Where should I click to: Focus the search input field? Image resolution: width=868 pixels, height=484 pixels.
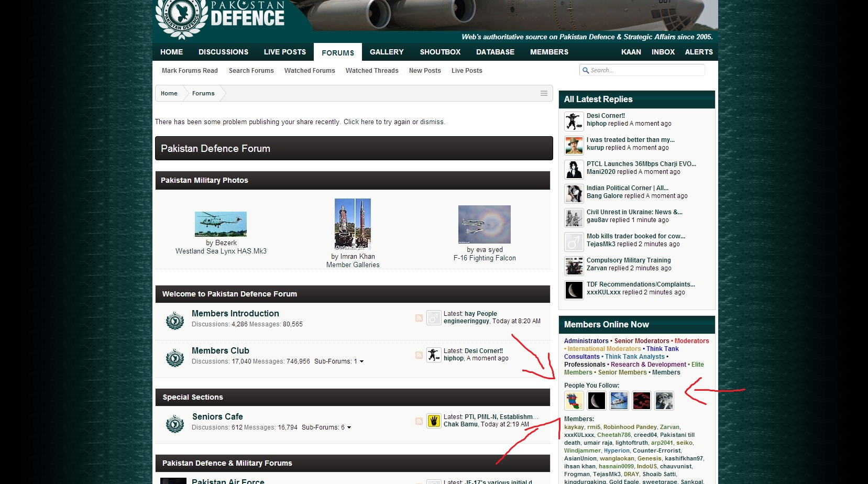(646, 70)
